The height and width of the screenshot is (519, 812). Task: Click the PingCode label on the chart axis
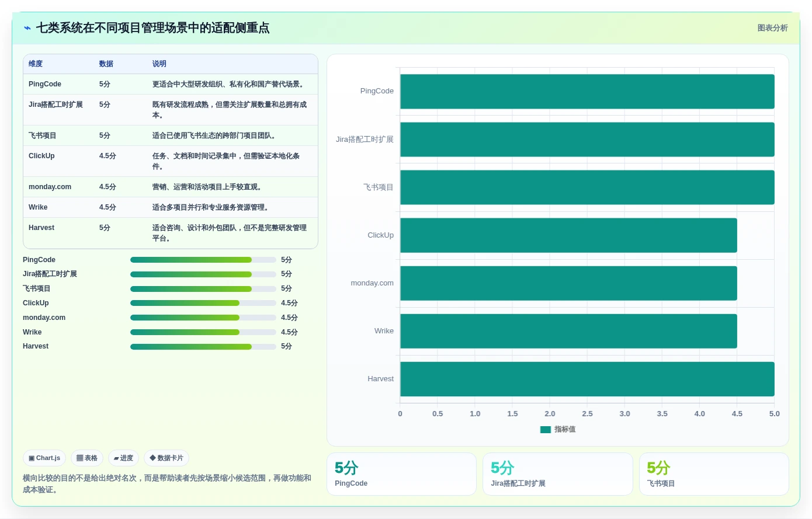tap(377, 91)
